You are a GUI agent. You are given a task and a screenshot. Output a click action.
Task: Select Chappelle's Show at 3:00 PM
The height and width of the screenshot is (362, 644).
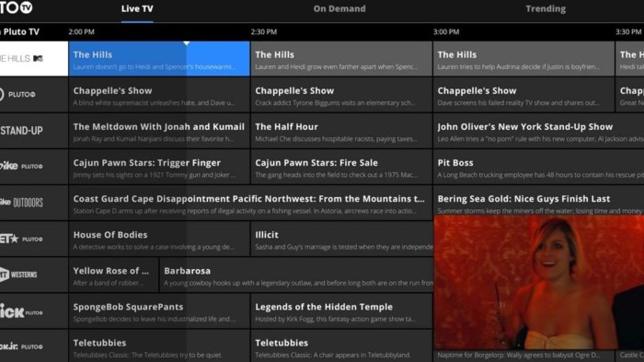pyautogui.click(x=523, y=95)
